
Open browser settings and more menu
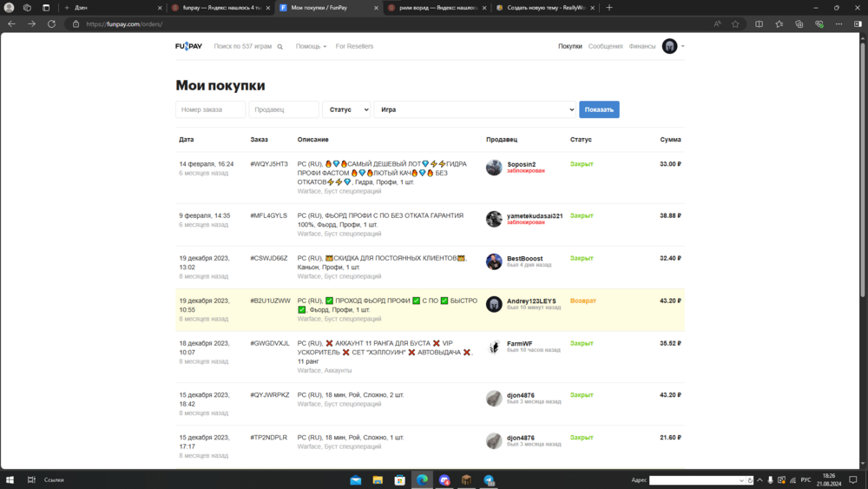(838, 23)
